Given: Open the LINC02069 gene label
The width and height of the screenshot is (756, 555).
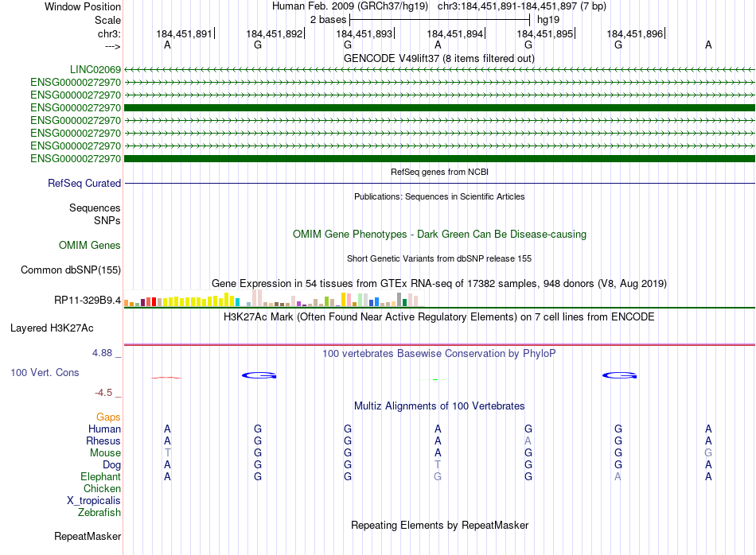Looking at the screenshot, I should [95, 69].
